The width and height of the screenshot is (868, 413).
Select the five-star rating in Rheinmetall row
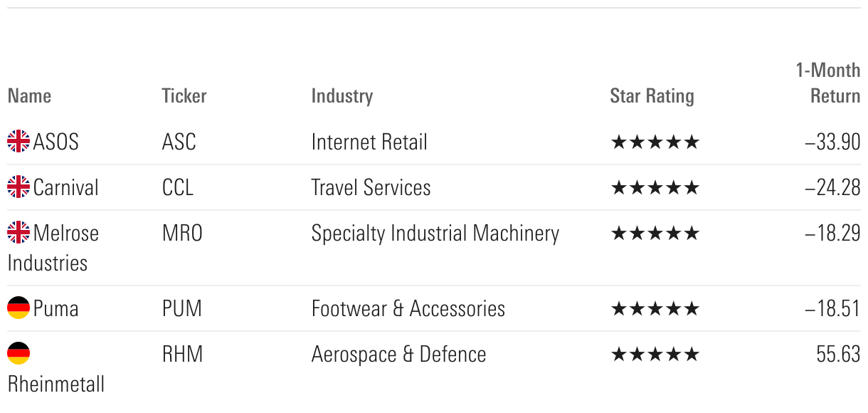pos(655,354)
